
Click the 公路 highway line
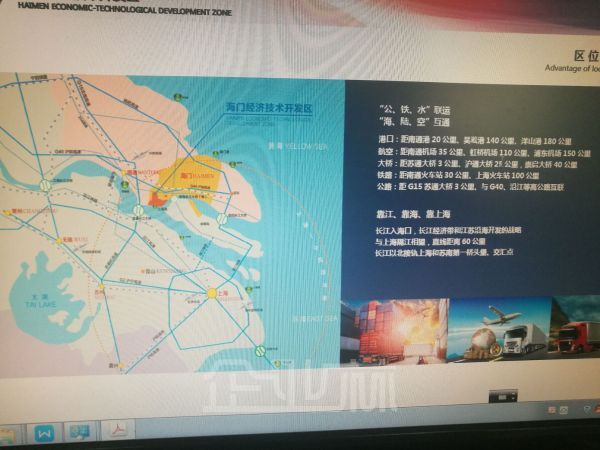(470, 187)
